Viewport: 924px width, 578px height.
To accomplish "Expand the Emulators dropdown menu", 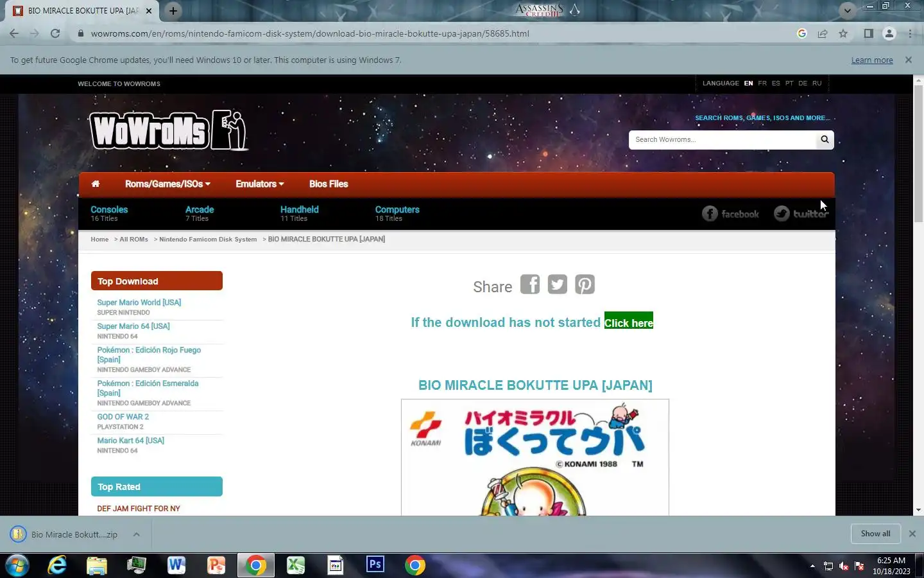I will [259, 184].
